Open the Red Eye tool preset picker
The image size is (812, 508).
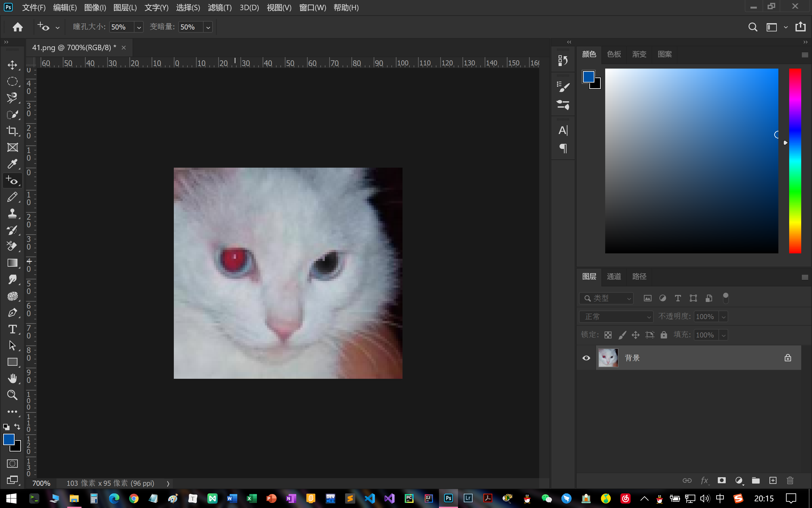coord(58,28)
